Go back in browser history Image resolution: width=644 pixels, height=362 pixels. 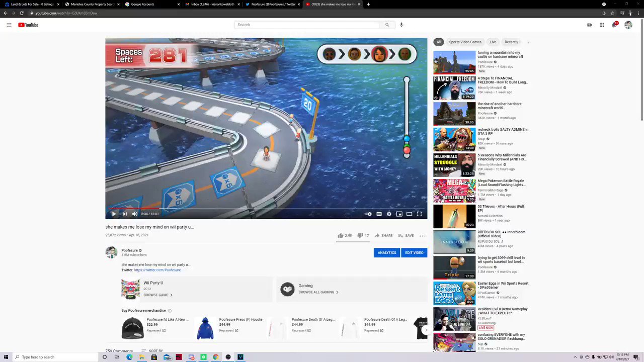pyautogui.click(x=5, y=13)
